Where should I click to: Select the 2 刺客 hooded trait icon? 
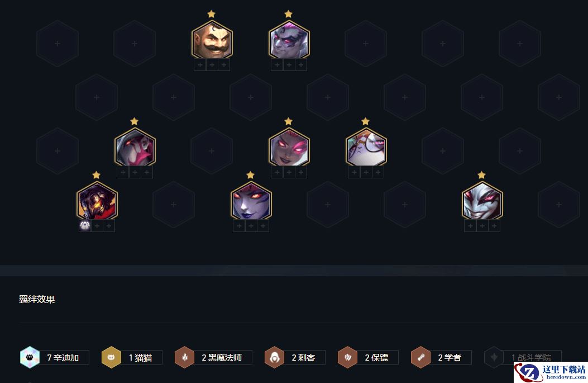pyautogui.click(x=275, y=357)
